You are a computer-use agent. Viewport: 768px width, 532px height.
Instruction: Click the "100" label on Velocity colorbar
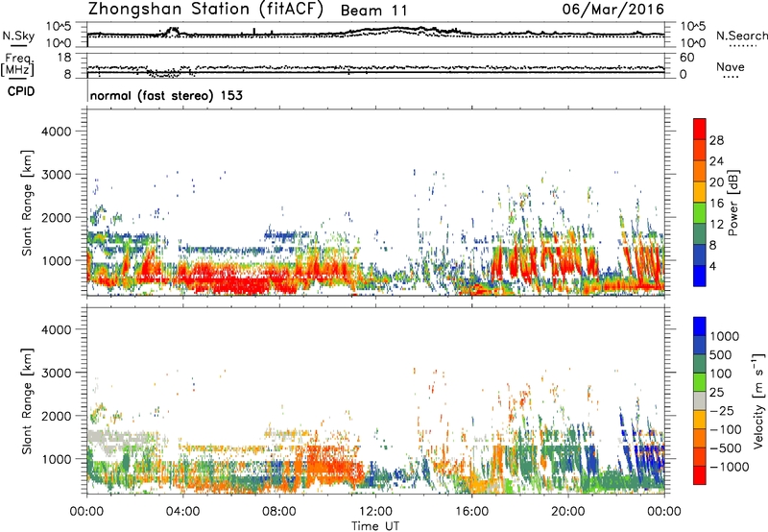coord(721,374)
